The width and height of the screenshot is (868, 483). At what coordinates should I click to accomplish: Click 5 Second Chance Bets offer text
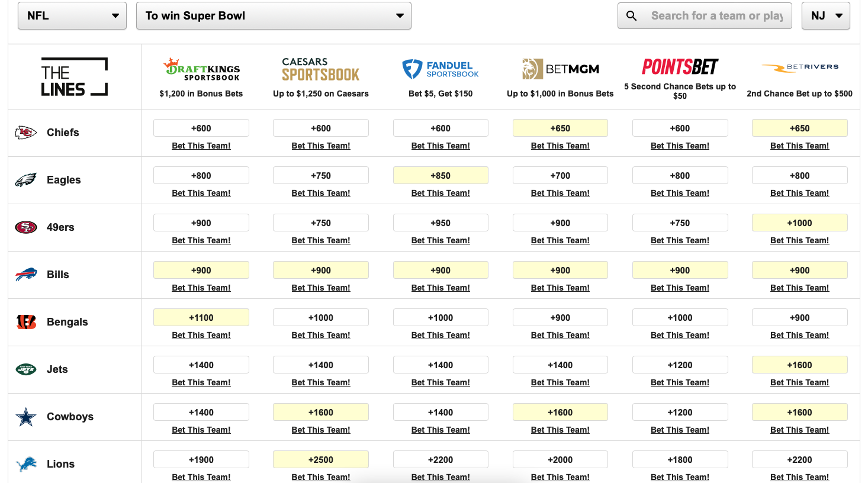(680, 91)
